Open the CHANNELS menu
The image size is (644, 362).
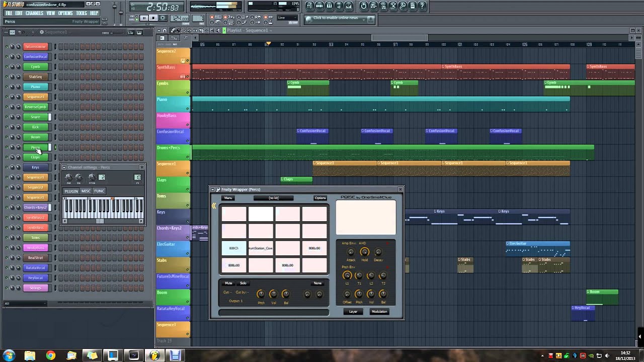pyautogui.click(x=34, y=13)
